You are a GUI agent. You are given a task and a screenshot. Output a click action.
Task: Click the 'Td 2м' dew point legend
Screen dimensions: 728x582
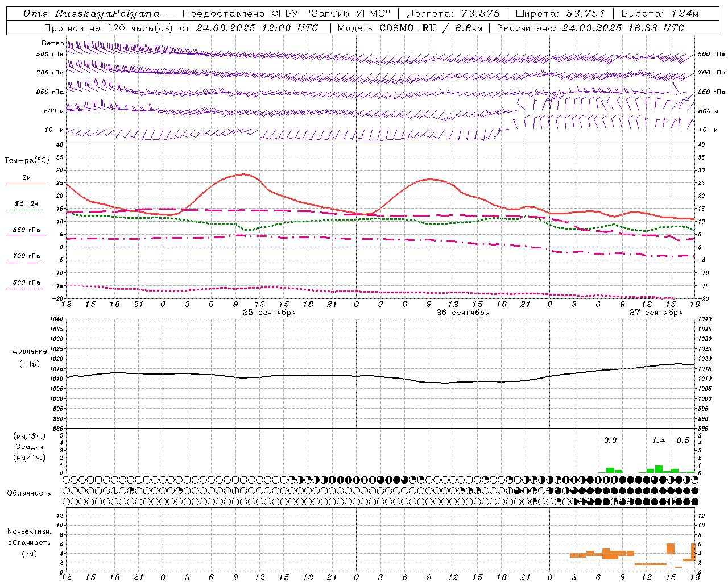[x=26, y=203]
